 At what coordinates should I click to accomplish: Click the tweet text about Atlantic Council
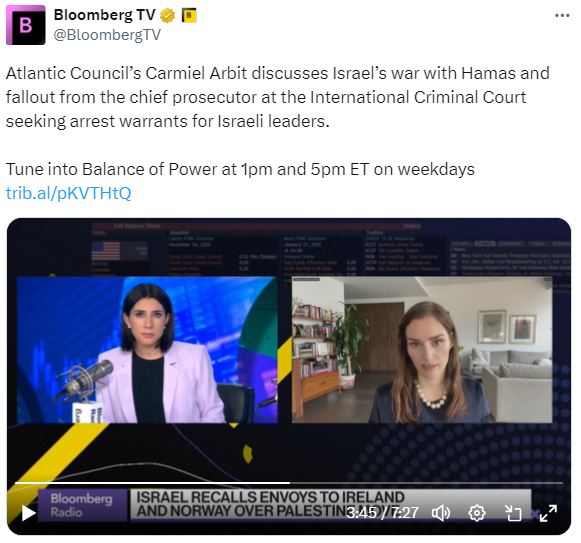click(x=278, y=97)
